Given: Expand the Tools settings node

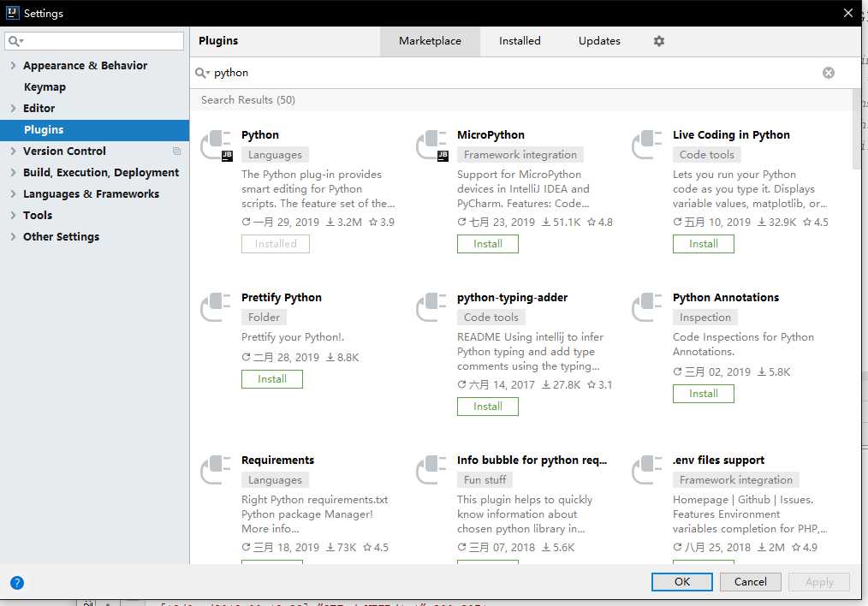Looking at the screenshot, I should (13, 215).
